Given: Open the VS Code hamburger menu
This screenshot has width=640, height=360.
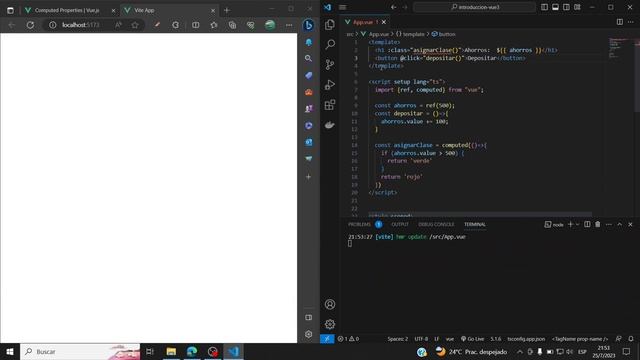Looking at the screenshot, I should pyautogui.click(x=343, y=7).
